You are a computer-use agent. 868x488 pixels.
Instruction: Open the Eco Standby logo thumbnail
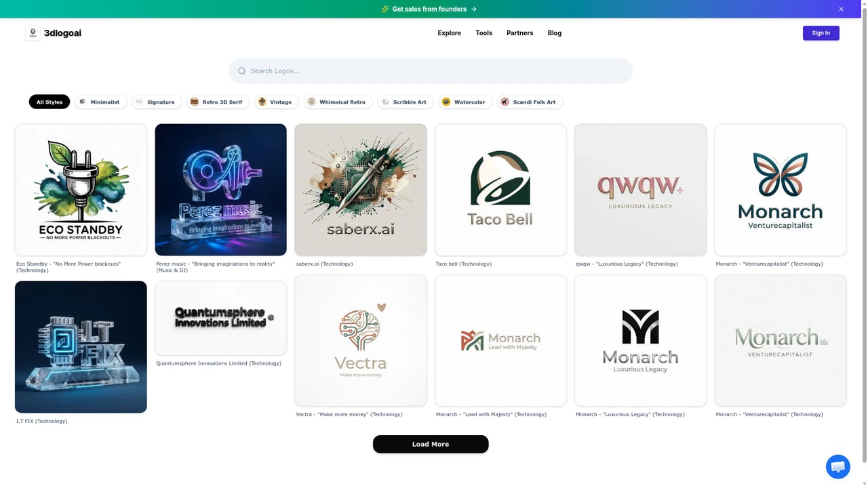click(81, 190)
